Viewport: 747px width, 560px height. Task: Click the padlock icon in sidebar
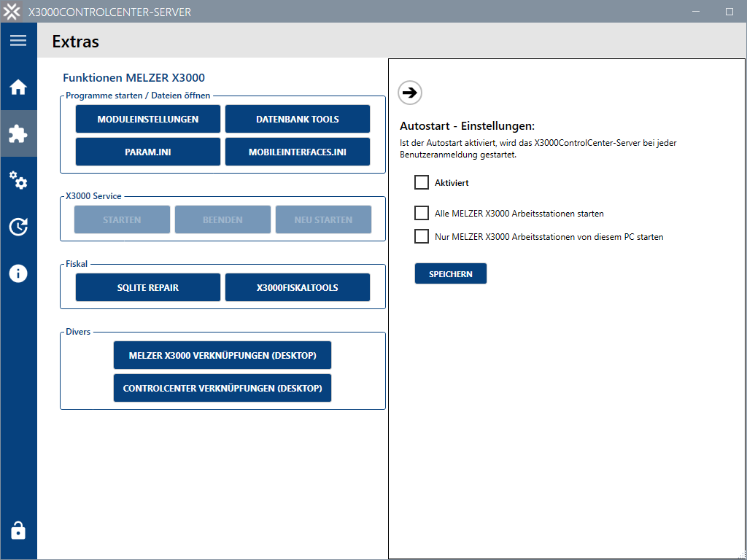coord(18,530)
